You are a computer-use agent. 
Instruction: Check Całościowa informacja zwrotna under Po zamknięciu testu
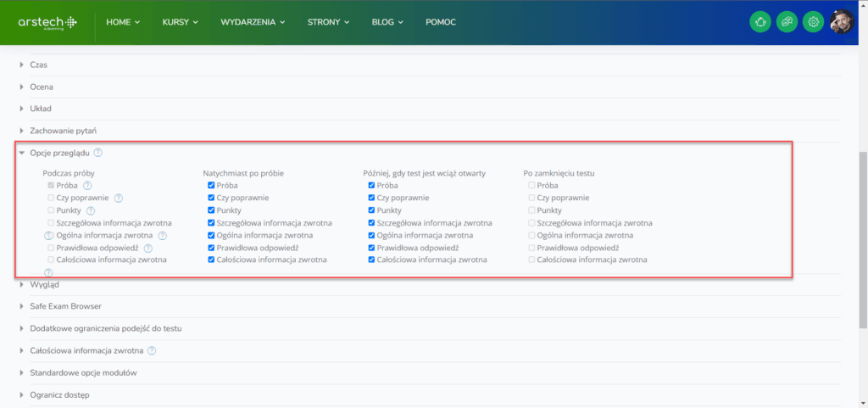531,259
